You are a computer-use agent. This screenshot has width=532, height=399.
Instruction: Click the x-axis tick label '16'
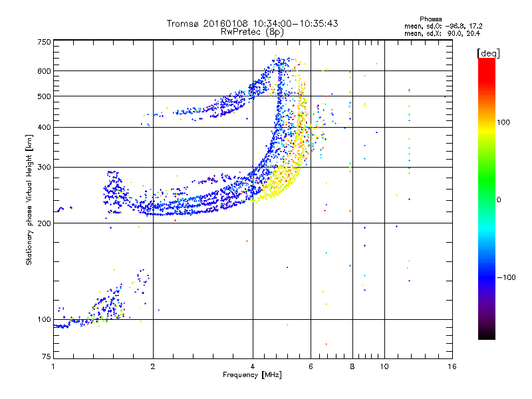[x=452, y=366]
